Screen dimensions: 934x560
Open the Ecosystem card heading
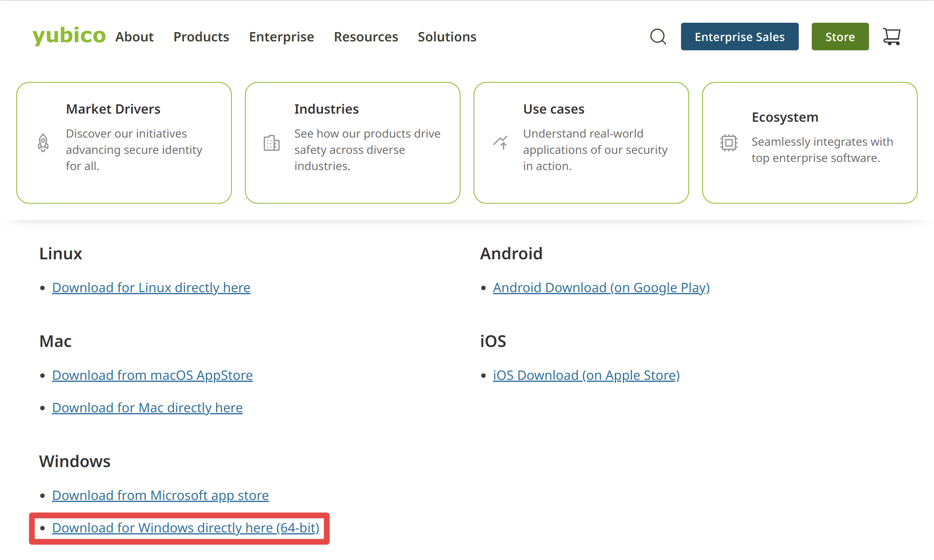tap(785, 117)
